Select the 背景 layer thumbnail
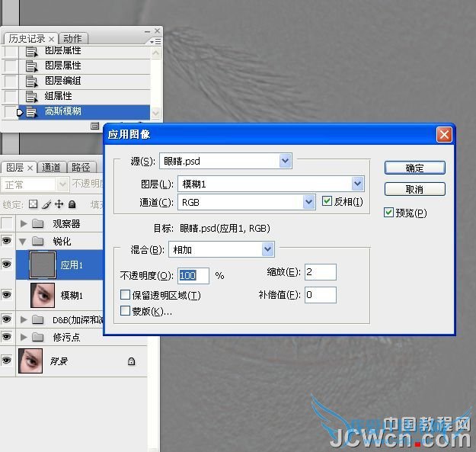476x452 pixels. point(30,361)
